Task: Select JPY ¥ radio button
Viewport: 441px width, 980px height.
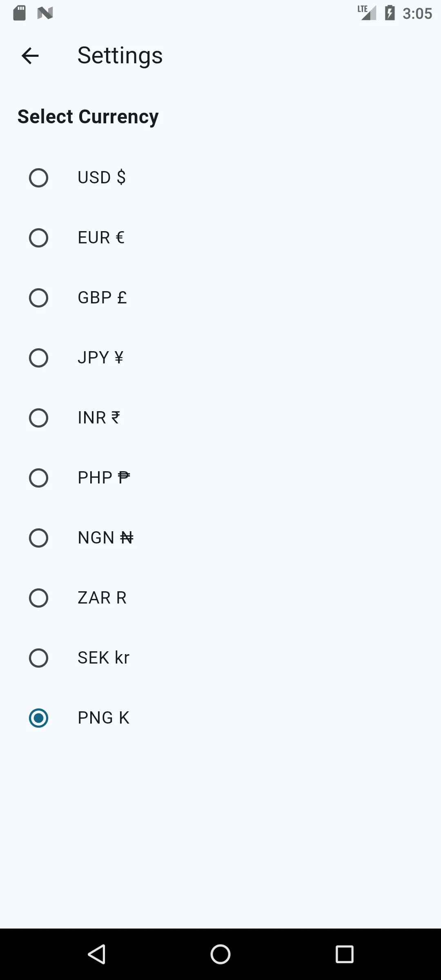Action: click(x=39, y=358)
